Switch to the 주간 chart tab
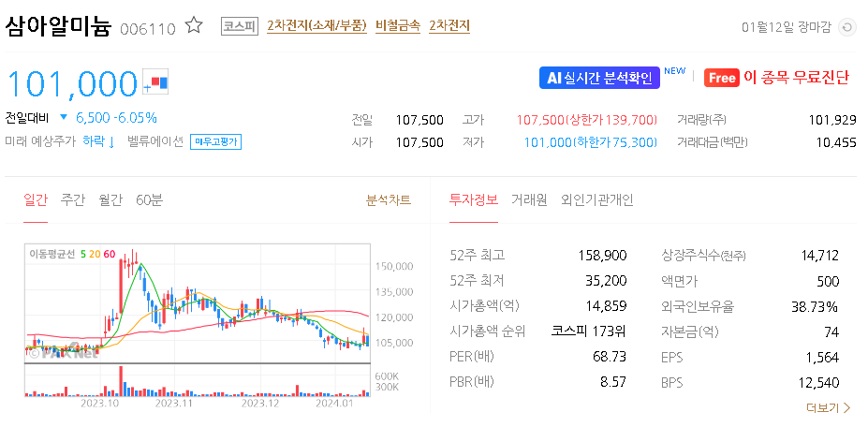The width and height of the screenshot is (868, 427). 73,200
